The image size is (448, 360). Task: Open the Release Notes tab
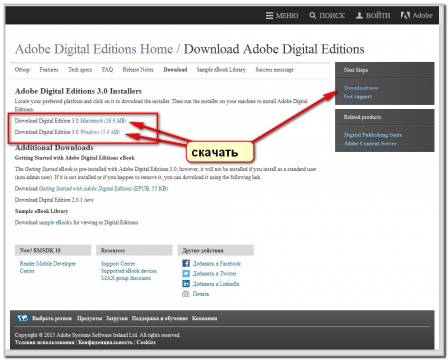point(138,70)
